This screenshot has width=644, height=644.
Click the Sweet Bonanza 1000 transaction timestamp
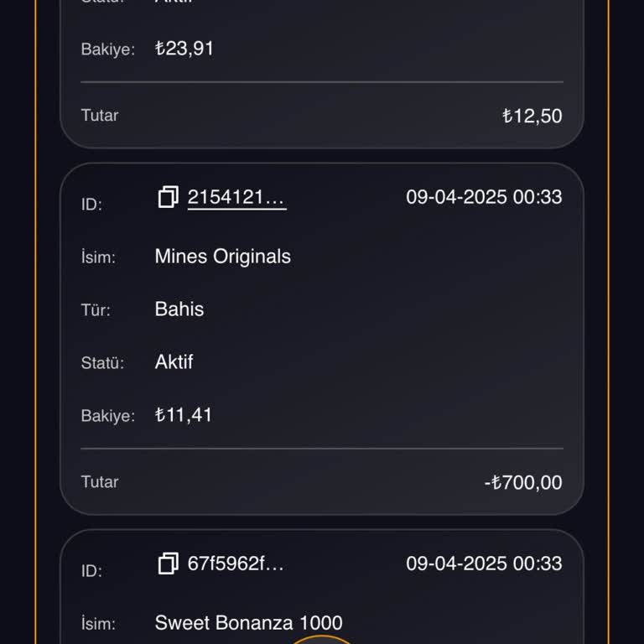(484, 564)
